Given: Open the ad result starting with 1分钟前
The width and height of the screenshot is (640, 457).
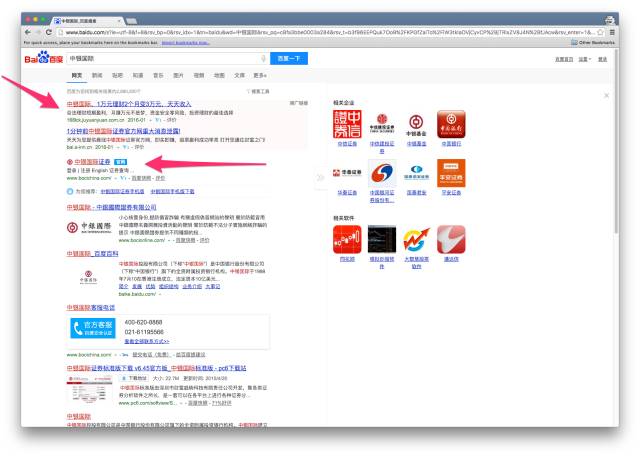Looking at the screenshot, I should click(123, 131).
